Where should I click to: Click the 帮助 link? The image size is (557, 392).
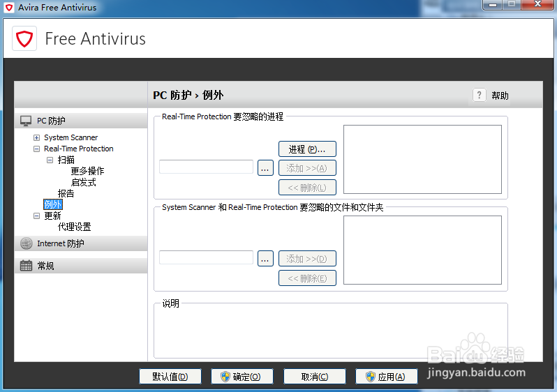pyautogui.click(x=500, y=96)
